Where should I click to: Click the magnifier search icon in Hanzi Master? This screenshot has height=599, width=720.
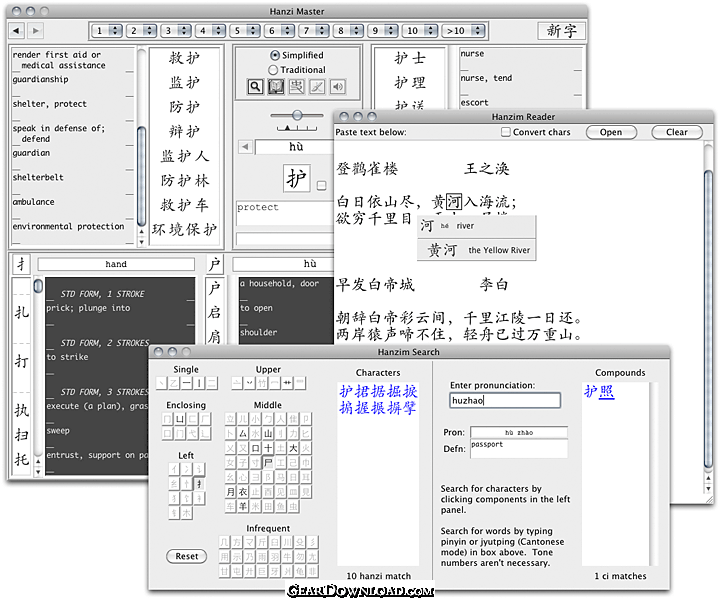(x=255, y=86)
